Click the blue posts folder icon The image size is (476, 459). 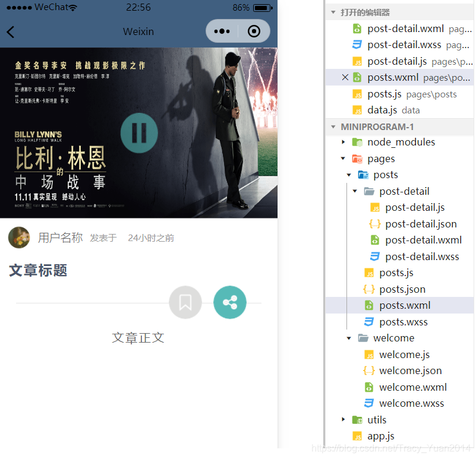pyautogui.click(x=363, y=175)
